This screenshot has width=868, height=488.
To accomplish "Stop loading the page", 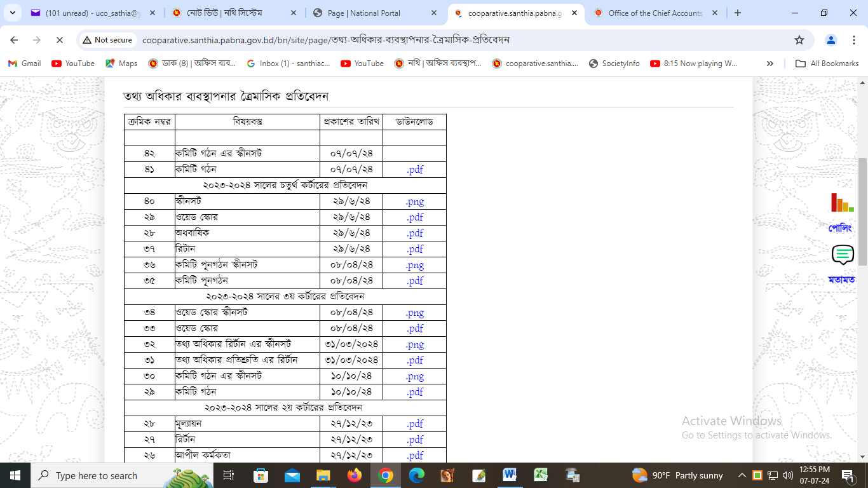I will [59, 40].
